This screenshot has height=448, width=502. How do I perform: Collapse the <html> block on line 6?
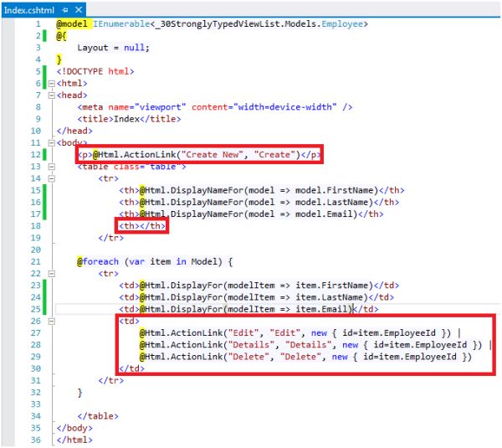pyautogui.click(x=51, y=84)
